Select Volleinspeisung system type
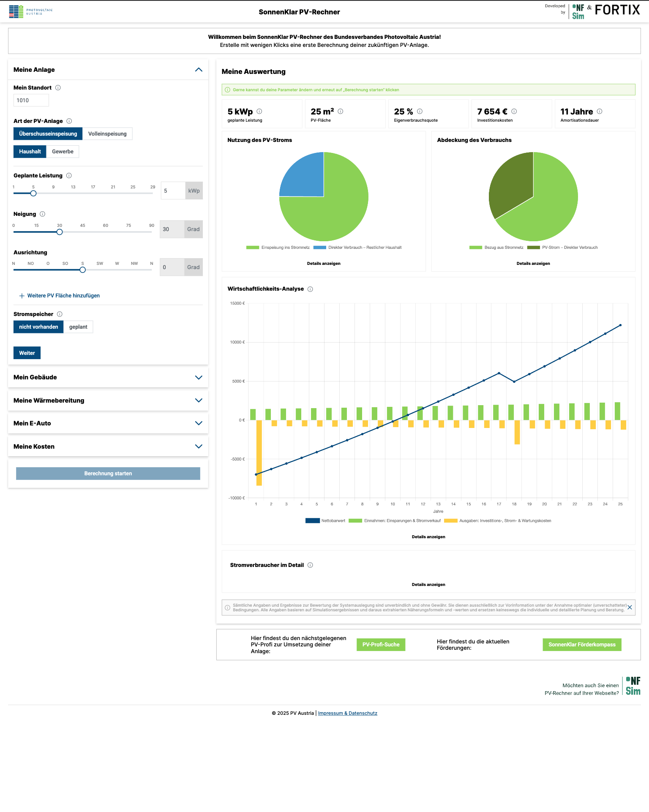The width and height of the screenshot is (649, 812). [107, 134]
